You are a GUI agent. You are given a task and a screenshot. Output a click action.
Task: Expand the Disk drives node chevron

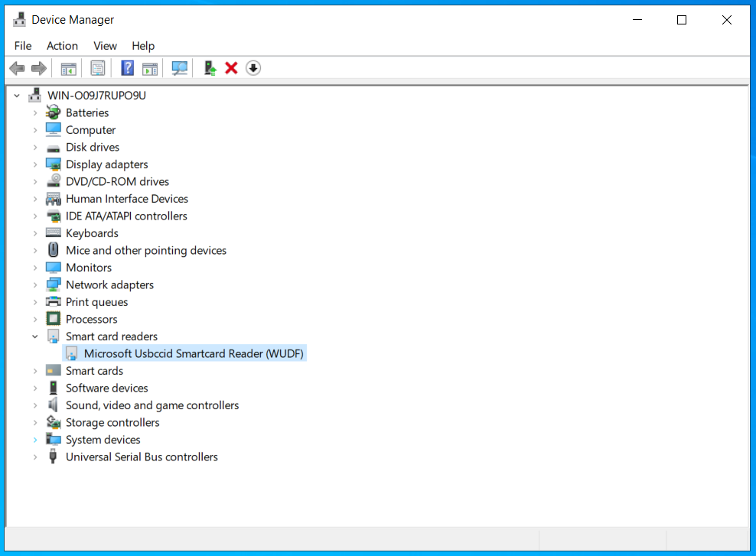click(34, 147)
